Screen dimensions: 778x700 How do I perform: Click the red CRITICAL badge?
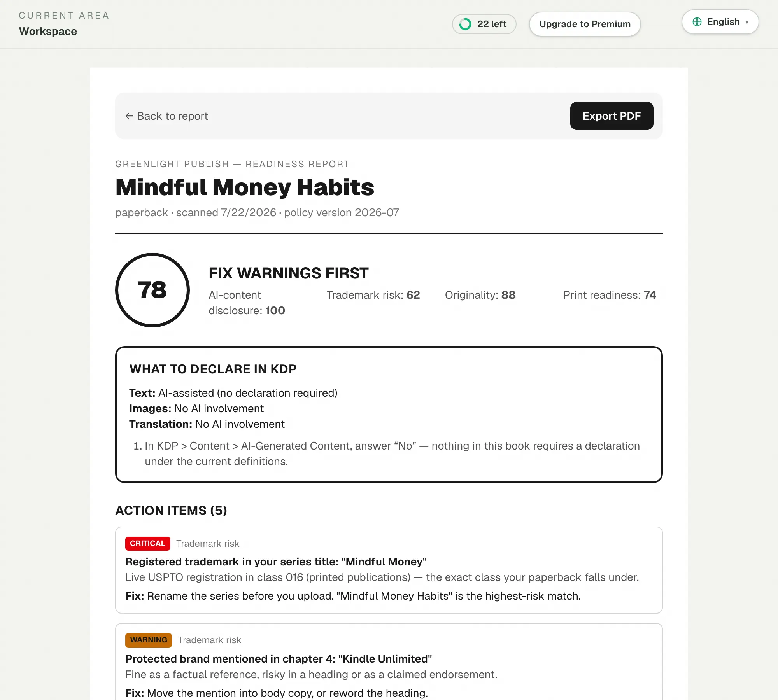click(147, 543)
